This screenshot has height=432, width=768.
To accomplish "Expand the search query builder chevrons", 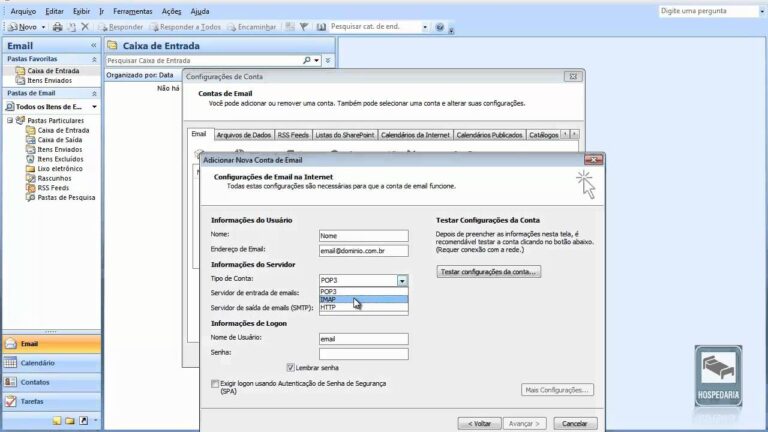I will [x=328, y=61].
